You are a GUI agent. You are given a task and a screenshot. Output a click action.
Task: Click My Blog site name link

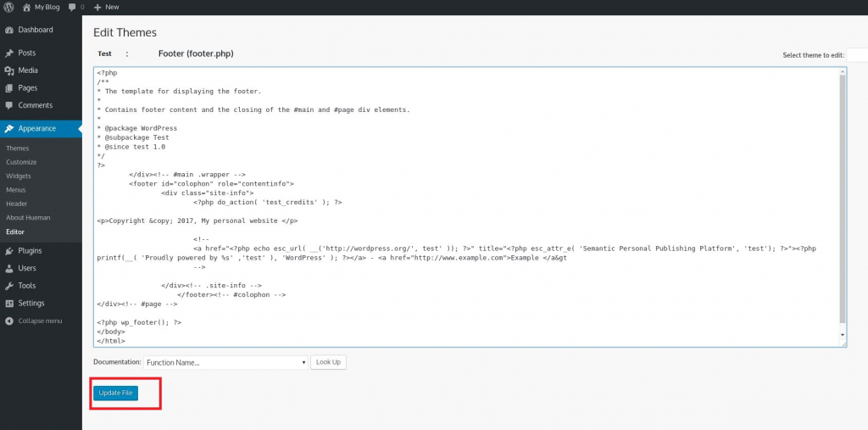(x=47, y=7)
